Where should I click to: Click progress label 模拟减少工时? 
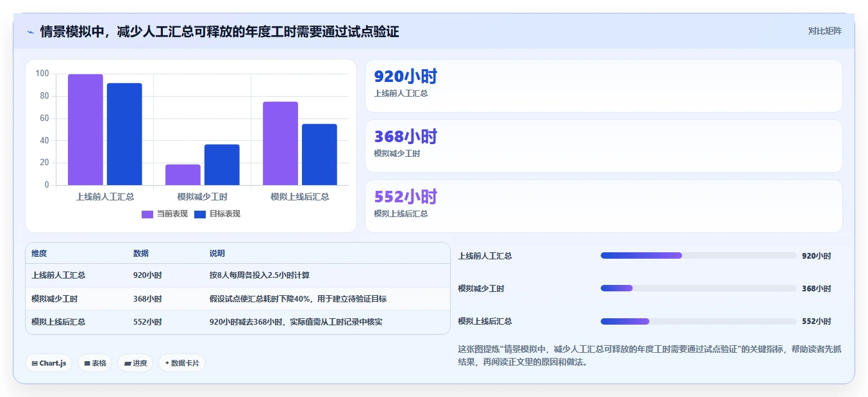[x=481, y=289]
